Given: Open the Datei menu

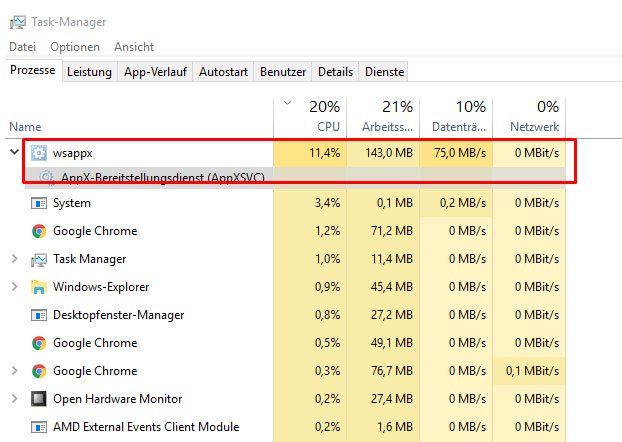Looking at the screenshot, I should 23,47.
